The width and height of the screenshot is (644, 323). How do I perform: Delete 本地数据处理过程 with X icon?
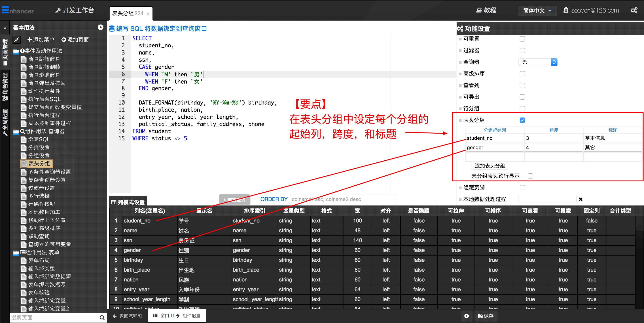(x=580, y=199)
